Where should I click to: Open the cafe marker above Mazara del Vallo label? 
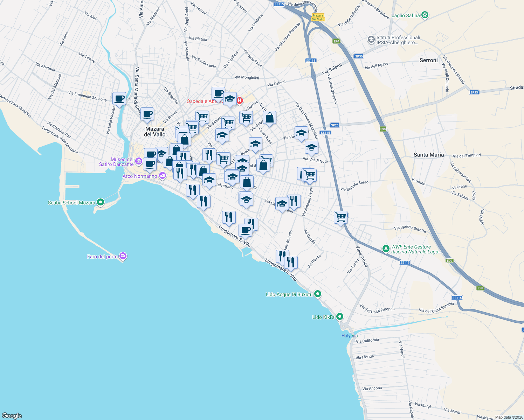pos(147,114)
